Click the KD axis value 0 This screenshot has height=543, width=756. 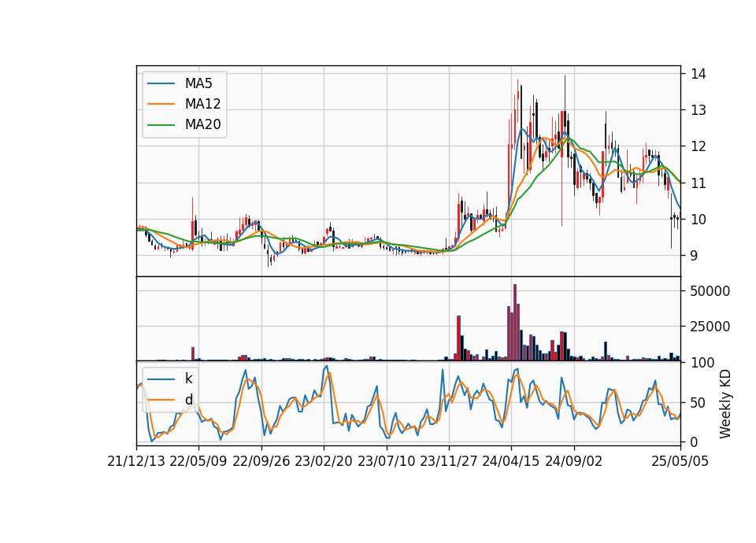(694, 441)
